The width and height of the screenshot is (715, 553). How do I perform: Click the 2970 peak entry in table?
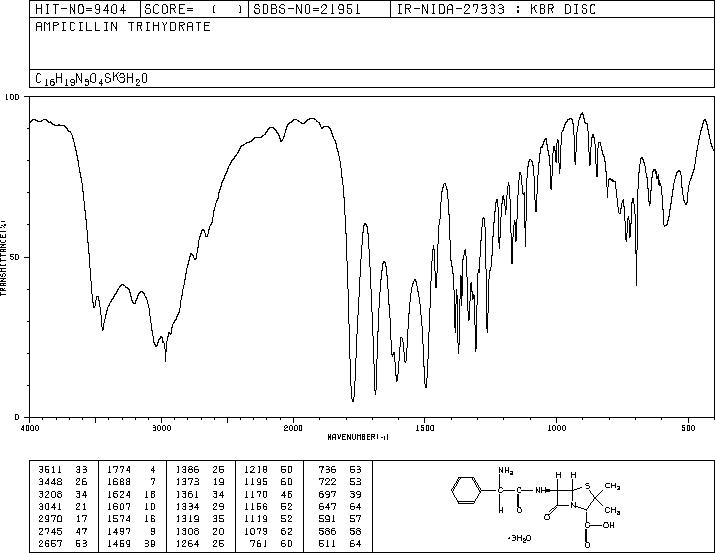(63, 519)
